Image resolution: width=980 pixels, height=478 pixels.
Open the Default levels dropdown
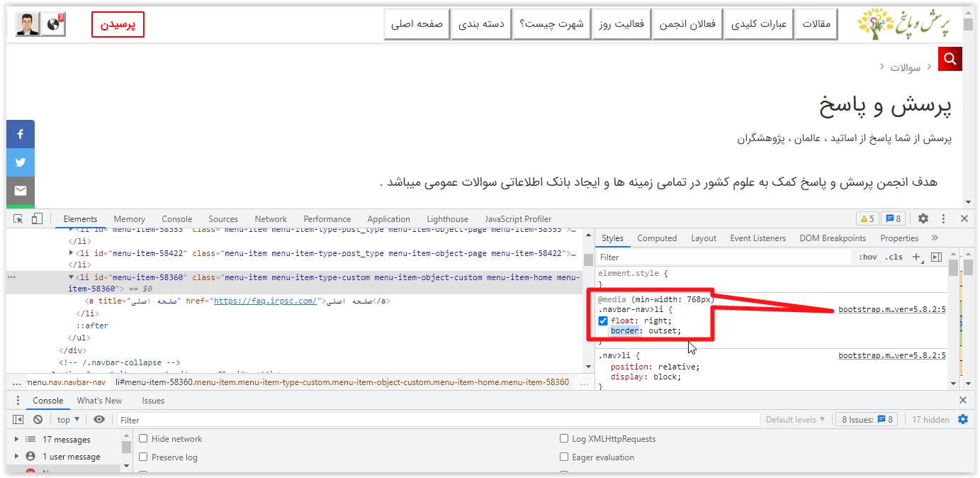point(795,420)
